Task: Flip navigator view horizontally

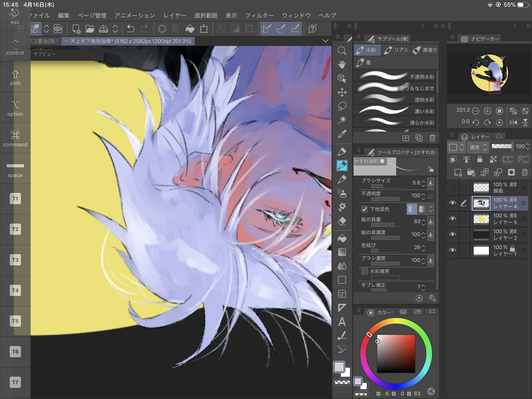Action: coord(513,122)
